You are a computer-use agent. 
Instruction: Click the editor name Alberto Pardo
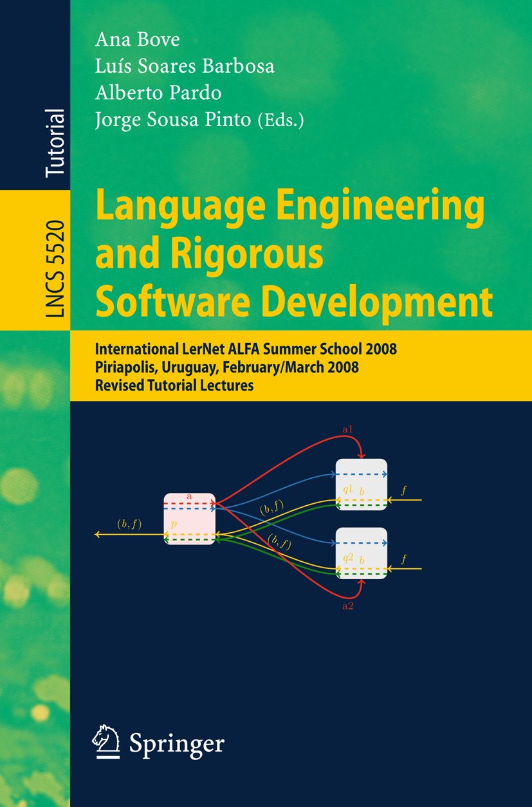click(x=158, y=93)
